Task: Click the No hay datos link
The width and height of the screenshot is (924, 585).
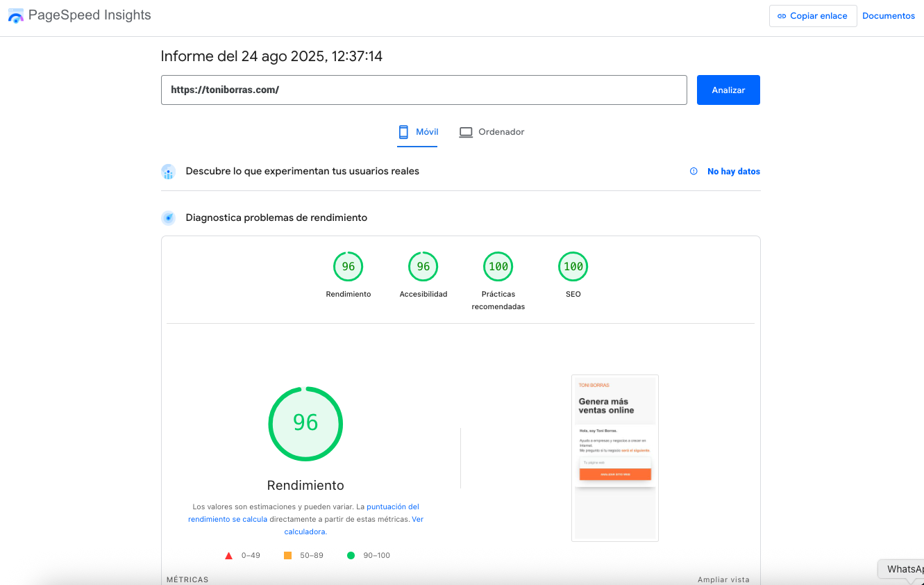Action: pos(734,172)
